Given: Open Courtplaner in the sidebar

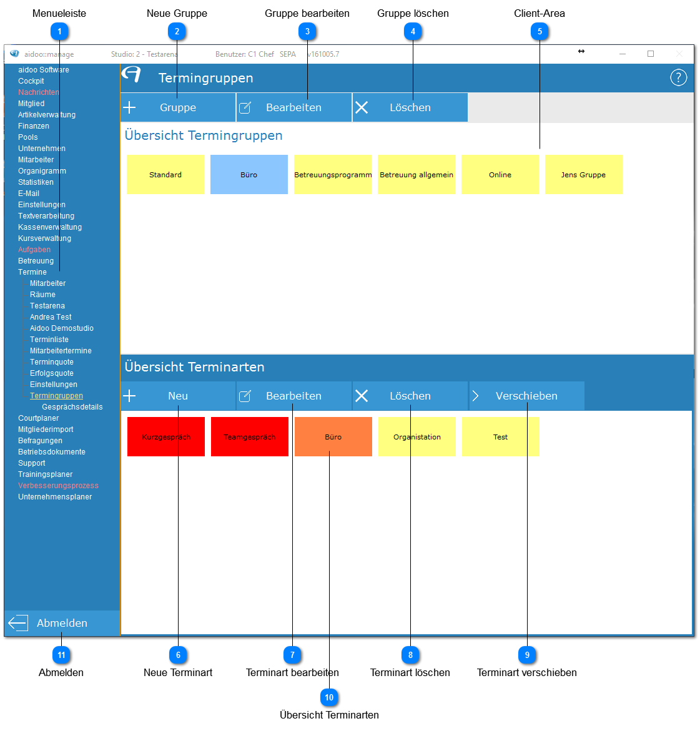Looking at the screenshot, I should click(38, 418).
